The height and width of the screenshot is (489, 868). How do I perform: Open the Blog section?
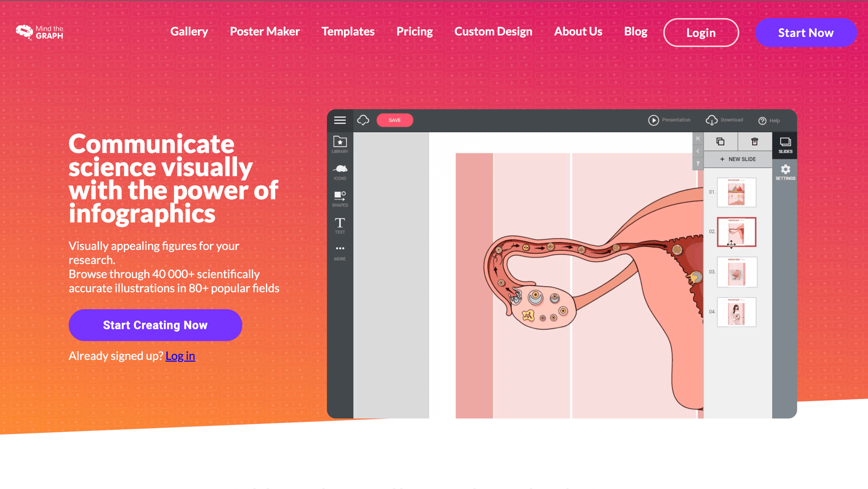tap(635, 32)
